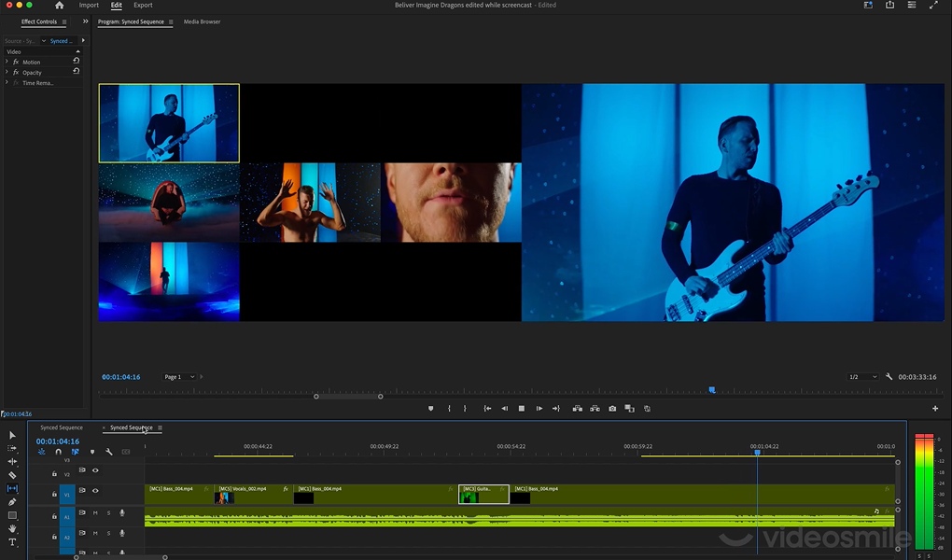Click the Mark Out bracket button
This screenshot has height=560, width=952.
pyautogui.click(x=465, y=409)
